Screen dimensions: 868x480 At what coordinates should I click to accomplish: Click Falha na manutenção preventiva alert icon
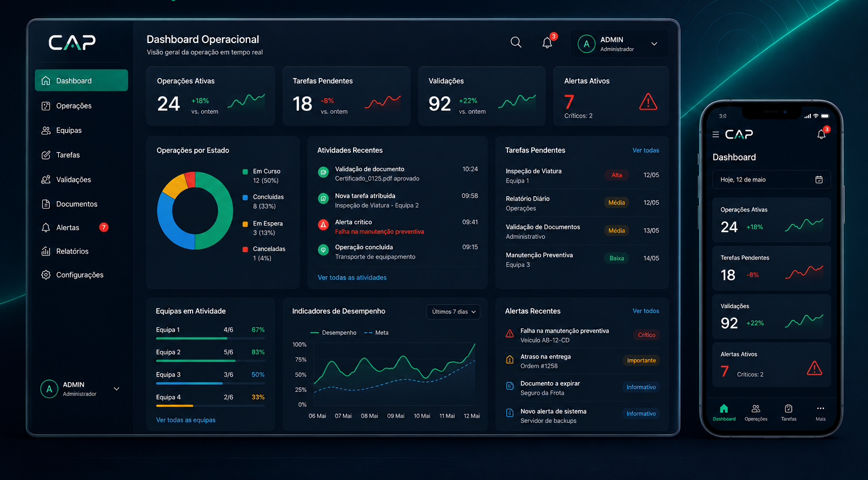click(510, 334)
